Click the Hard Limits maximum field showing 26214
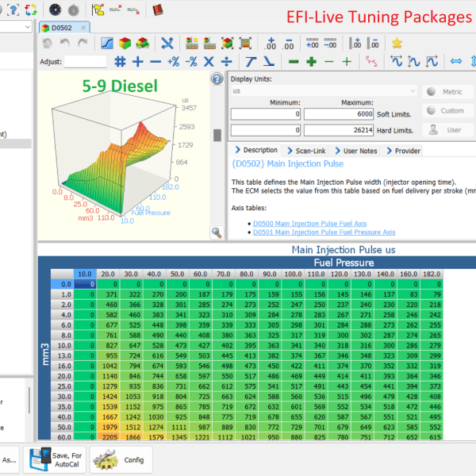This screenshot has height=476, width=476. pyautogui.click(x=339, y=130)
